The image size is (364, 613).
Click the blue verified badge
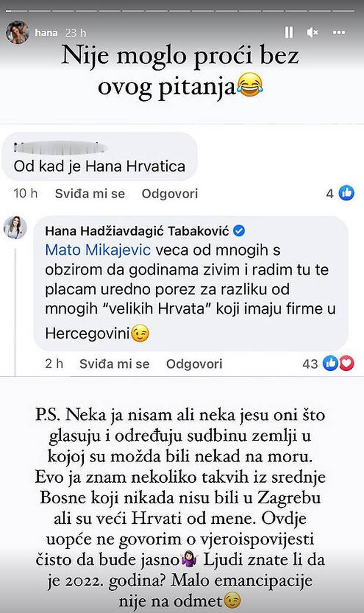[x=239, y=230]
